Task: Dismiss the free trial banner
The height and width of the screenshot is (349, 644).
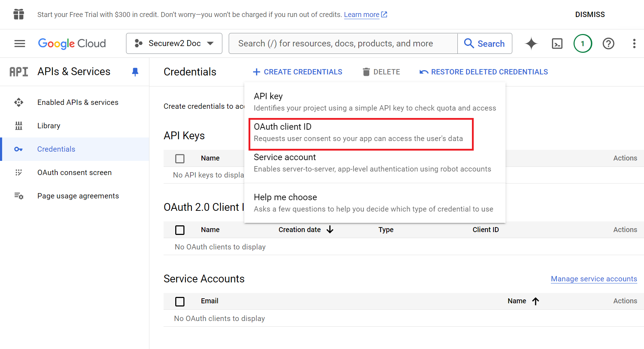Action: pos(590,15)
